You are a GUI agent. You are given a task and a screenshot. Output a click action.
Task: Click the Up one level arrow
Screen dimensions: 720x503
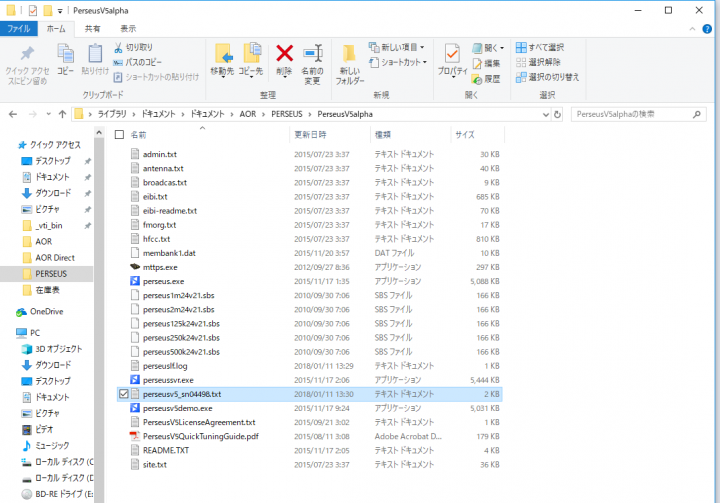62,114
